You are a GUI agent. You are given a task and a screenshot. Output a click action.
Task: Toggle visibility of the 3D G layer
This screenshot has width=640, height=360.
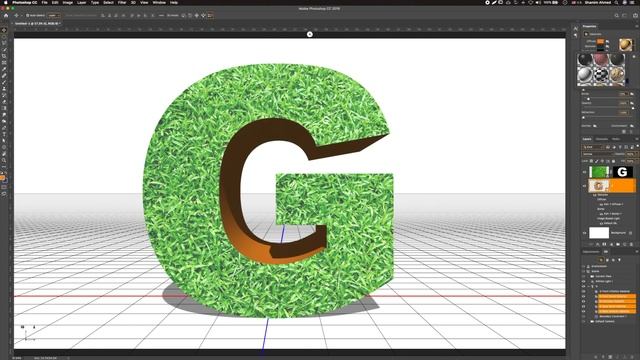click(584, 186)
